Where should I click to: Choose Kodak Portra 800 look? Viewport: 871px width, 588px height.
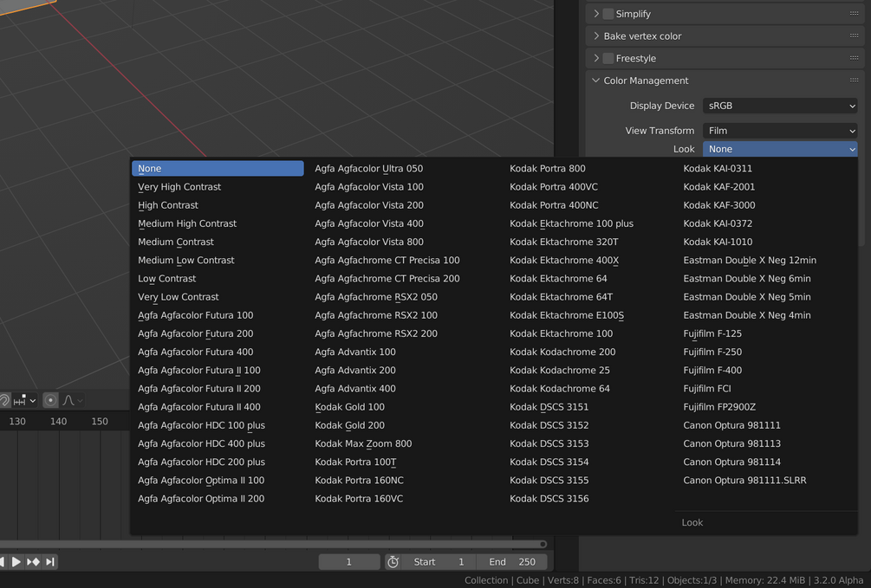click(547, 168)
